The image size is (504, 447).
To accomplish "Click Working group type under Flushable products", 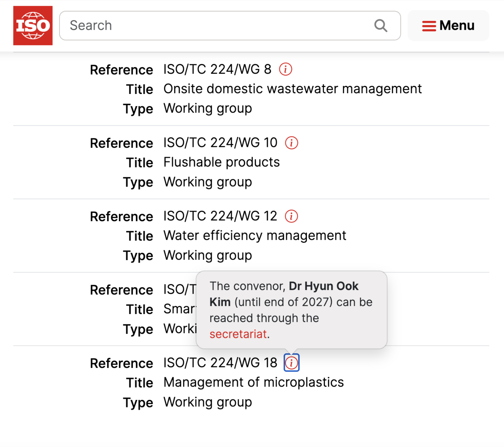I will (x=208, y=182).
